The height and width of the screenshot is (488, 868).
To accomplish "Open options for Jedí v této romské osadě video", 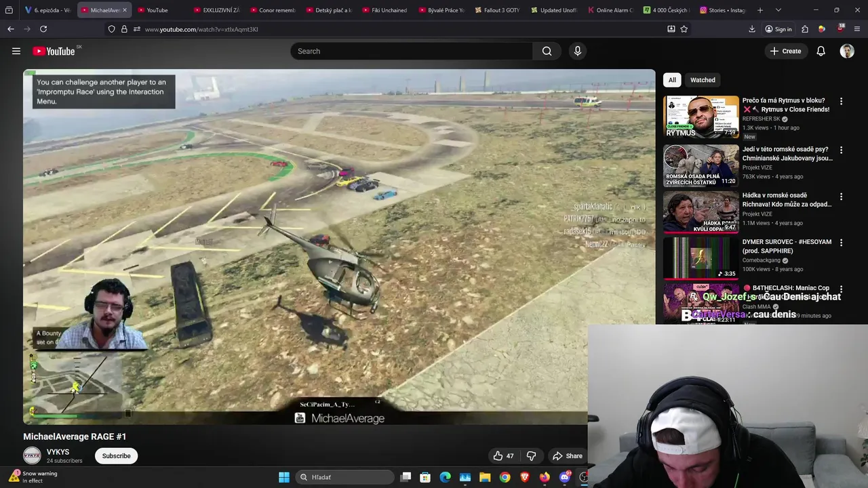I will coord(841,150).
